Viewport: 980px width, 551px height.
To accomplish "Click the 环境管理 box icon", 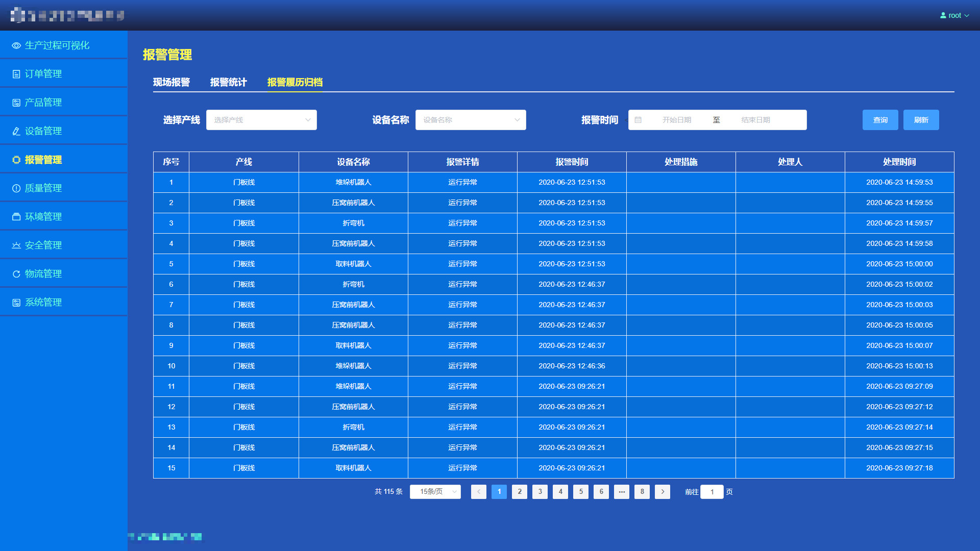I will [16, 217].
